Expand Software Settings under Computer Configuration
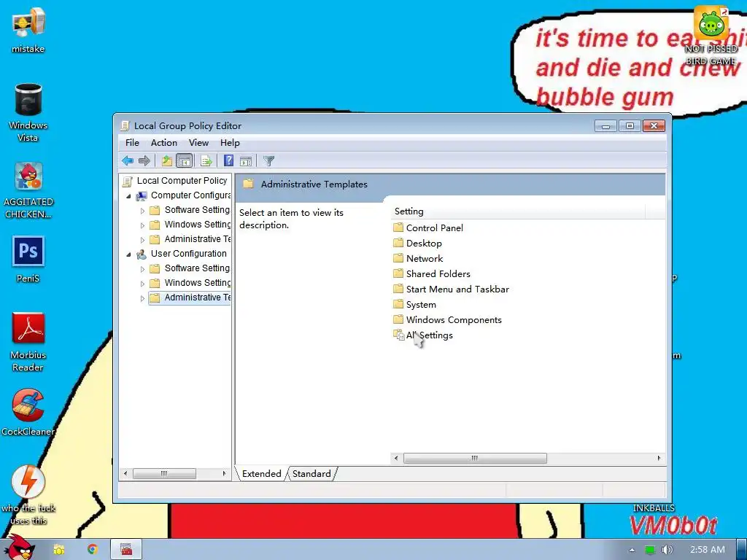Image resolution: width=747 pixels, height=560 pixels. pyautogui.click(x=142, y=211)
